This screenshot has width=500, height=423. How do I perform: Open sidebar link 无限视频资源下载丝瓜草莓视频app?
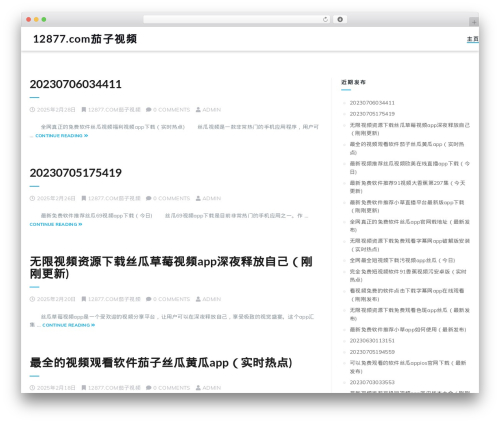pos(410,129)
